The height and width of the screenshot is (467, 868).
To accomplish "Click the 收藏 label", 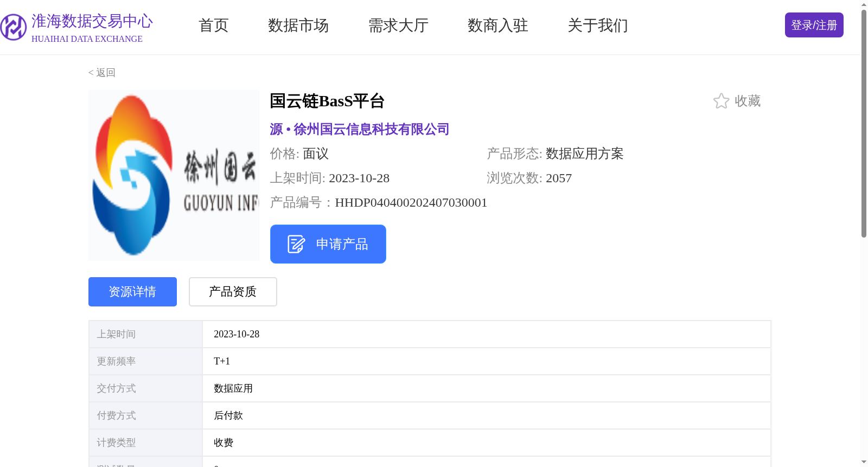I will (x=748, y=101).
